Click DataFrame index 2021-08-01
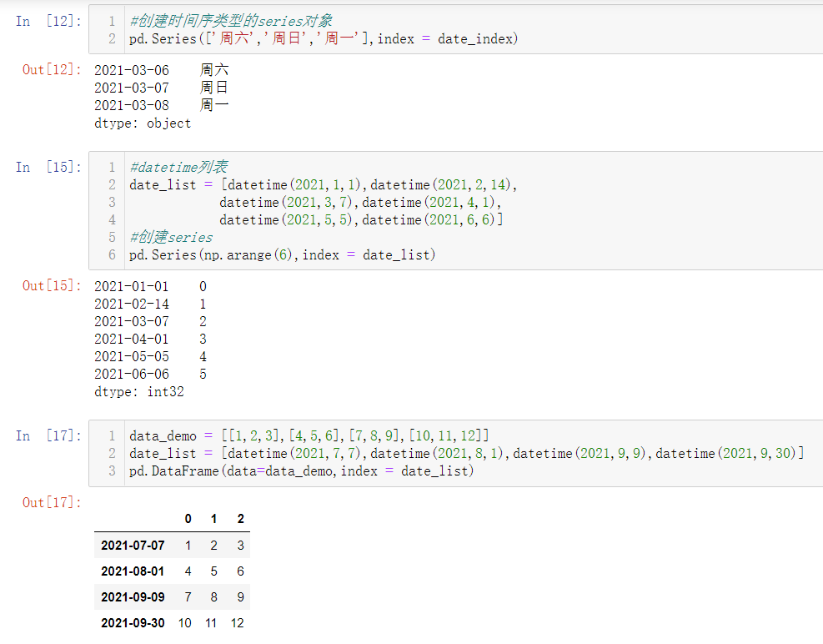 pyautogui.click(x=133, y=571)
